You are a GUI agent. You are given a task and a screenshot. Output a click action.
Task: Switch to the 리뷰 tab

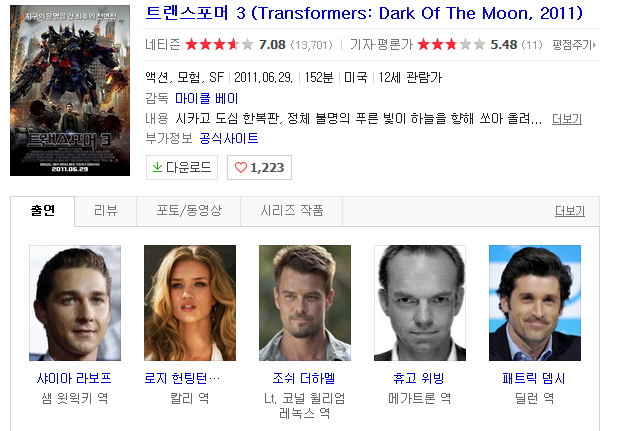coord(105,211)
